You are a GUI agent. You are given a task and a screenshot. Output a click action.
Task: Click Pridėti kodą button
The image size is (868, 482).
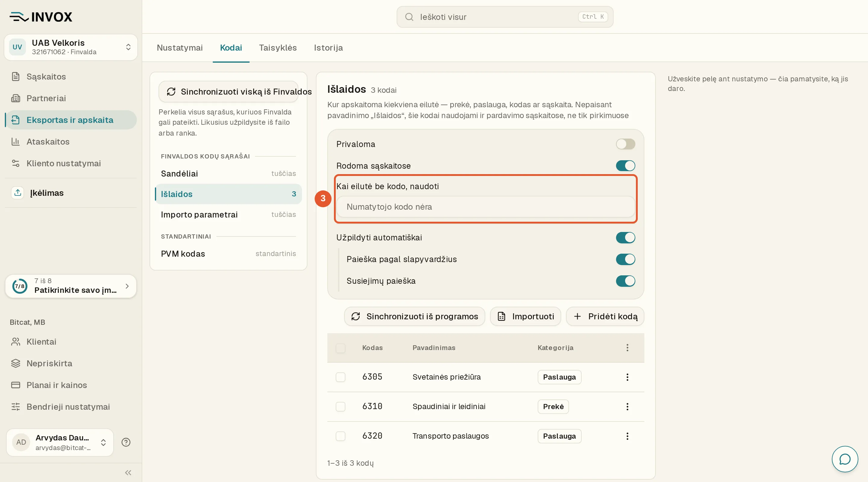pyautogui.click(x=605, y=316)
